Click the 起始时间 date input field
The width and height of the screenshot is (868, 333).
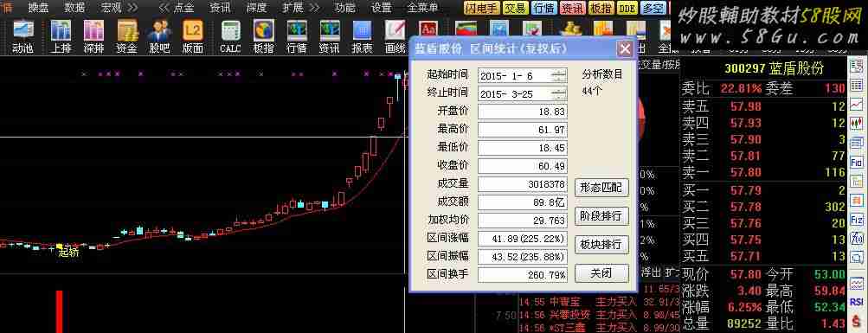click(516, 76)
